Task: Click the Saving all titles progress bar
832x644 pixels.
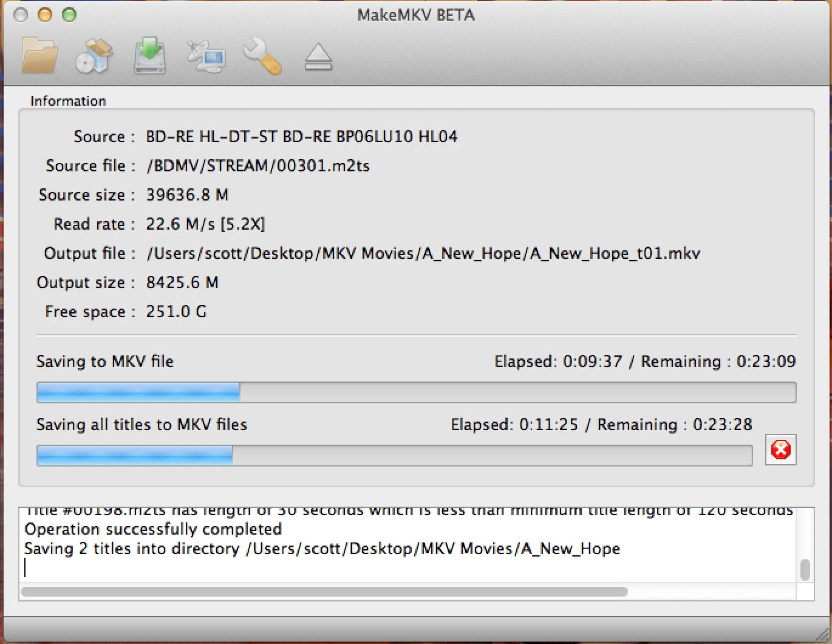Action: (394, 456)
